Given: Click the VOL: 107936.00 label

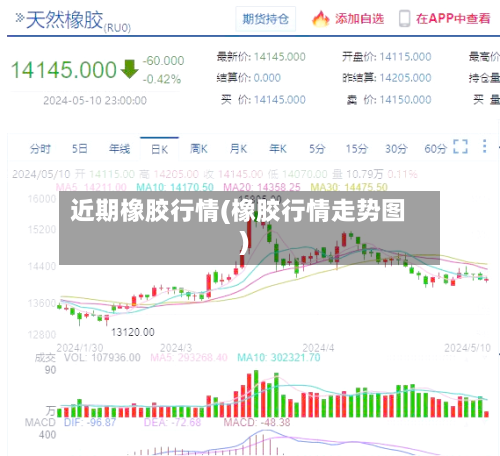Looking at the screenshot, I should coord(102,358).
